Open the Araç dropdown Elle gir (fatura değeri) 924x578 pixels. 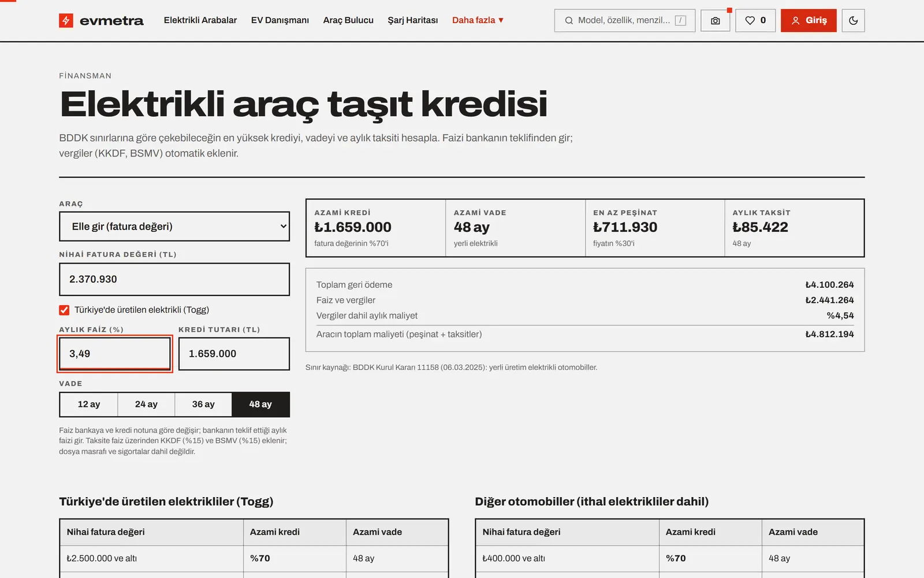(174, 227)
